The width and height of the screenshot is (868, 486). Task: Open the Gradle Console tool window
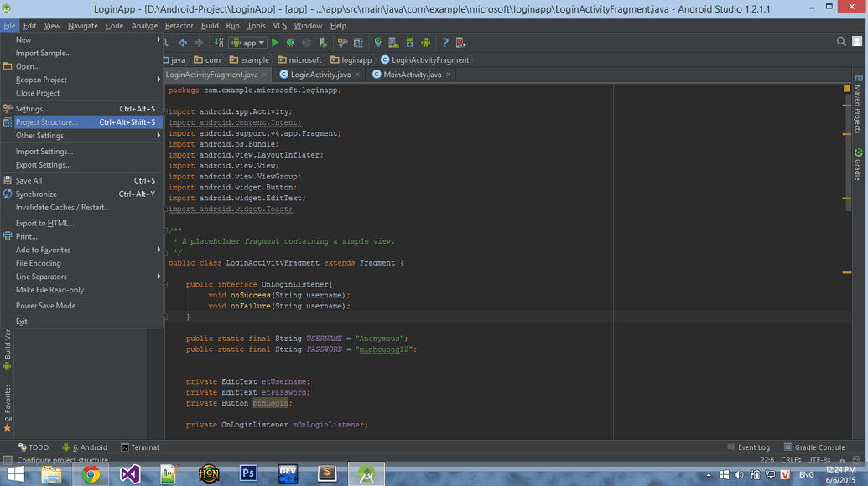pyautogui.click(x=814, y=447)
